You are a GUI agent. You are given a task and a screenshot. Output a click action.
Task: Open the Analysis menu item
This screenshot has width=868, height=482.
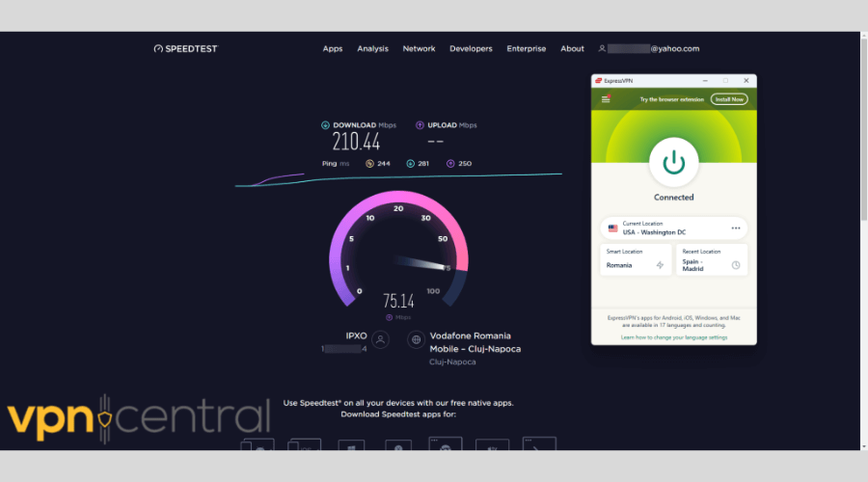click(x=372, y=48)
